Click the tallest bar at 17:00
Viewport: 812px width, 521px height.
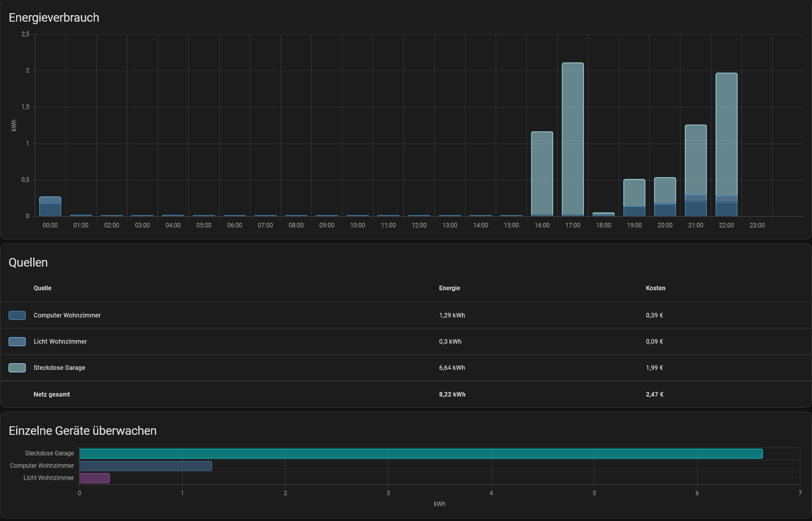pos(573,139)
